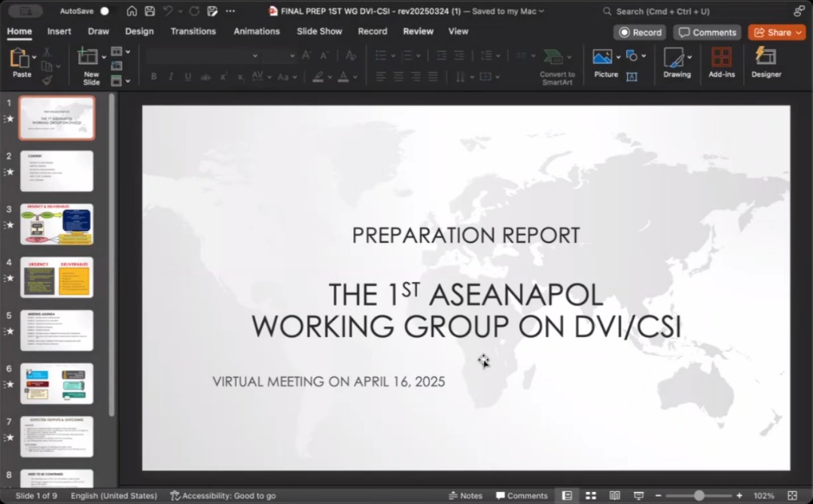Open the font size dropdown
Viewport: 813px width, 504px height.
(x=292, y=56)
